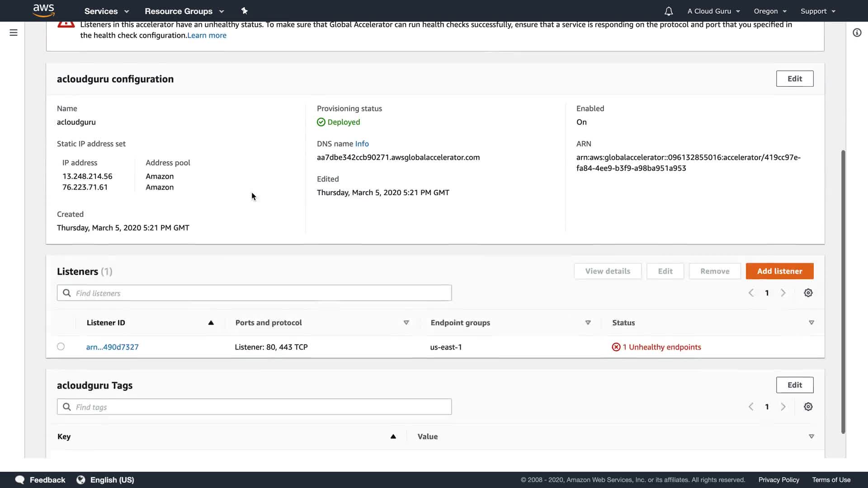The width and height of the screenshot is (868, 488).
Task: Click previous page arrow in Tags section
Action: [751, 407]
